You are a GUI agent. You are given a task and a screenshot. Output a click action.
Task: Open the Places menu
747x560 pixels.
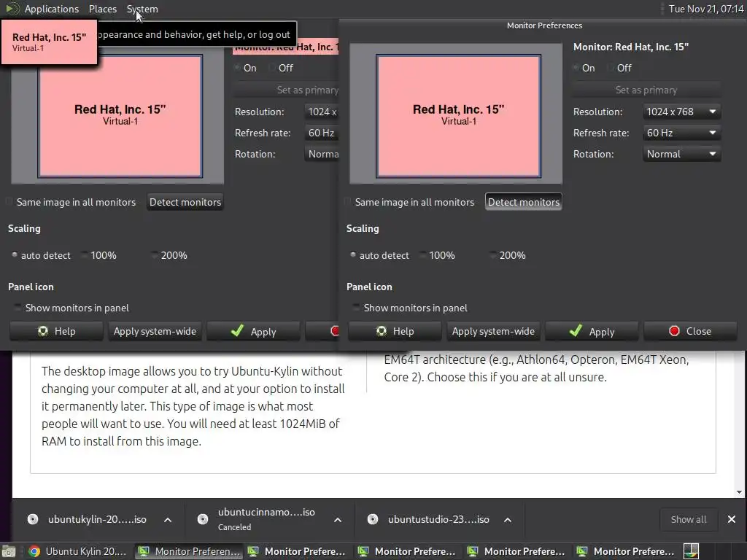pos(103,9)
